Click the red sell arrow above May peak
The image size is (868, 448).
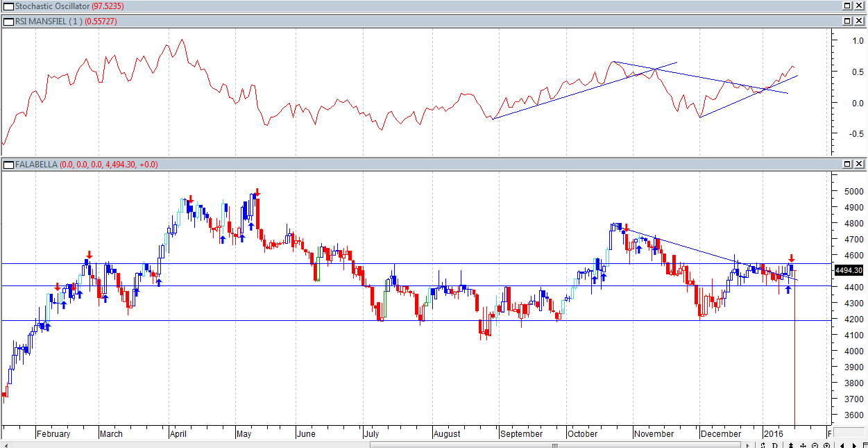[x=257, y=192]
